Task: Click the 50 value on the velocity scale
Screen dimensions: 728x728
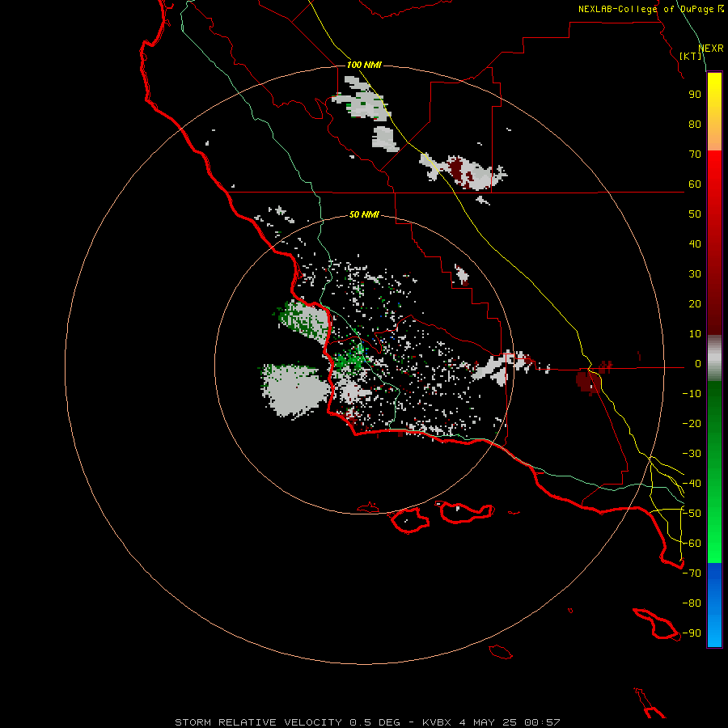Action: point(695,214)
